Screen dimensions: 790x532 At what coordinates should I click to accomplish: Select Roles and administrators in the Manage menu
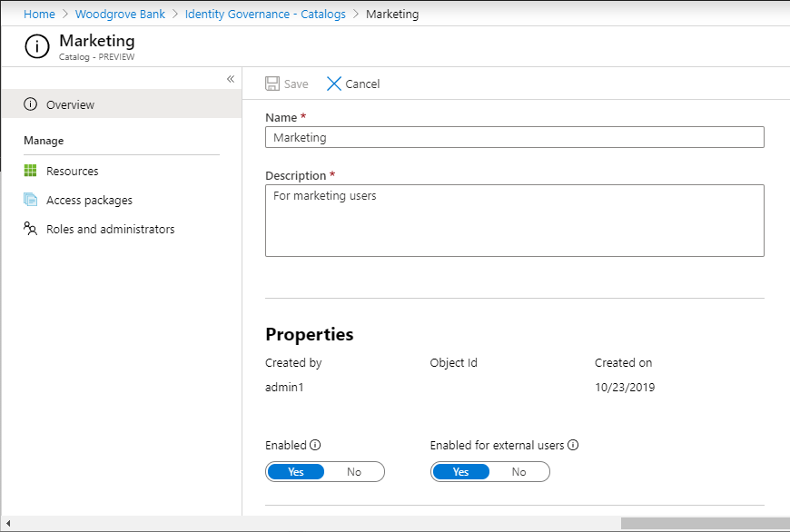click(x=110, y=229)
